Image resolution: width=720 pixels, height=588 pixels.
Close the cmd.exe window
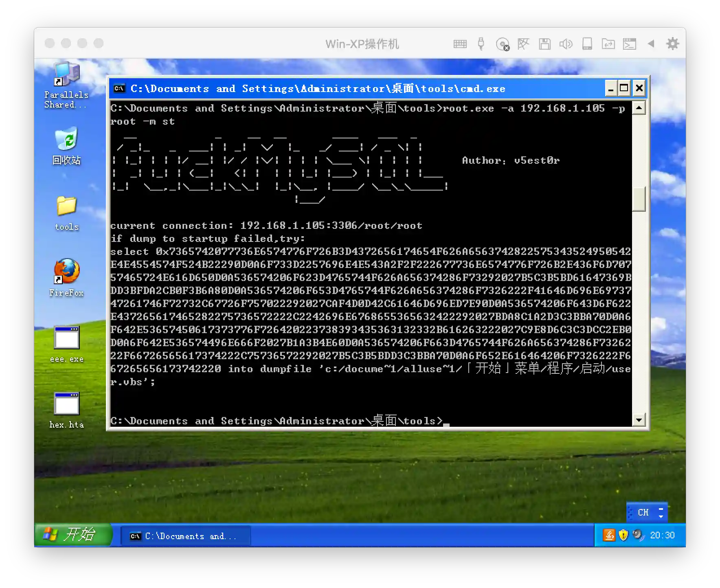(639, 88)
